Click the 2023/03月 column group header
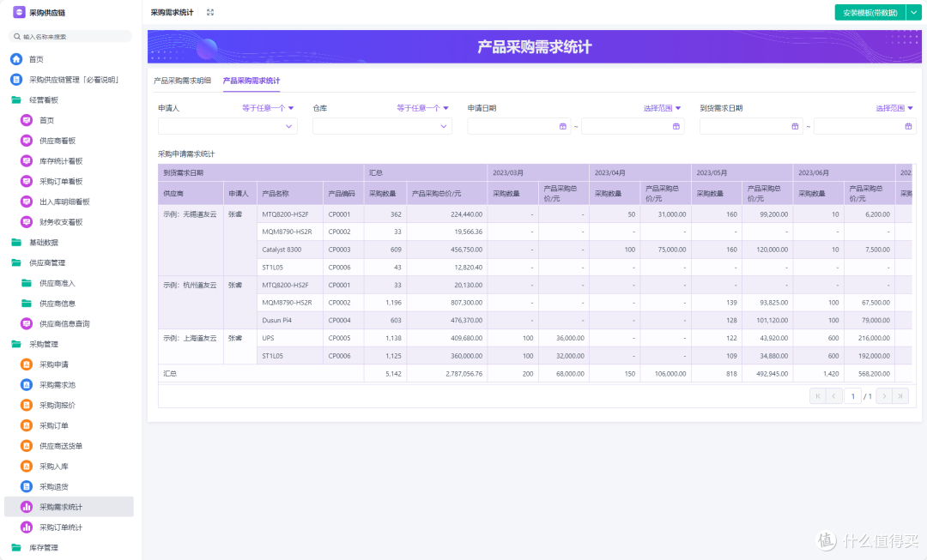 coord(538,173)
